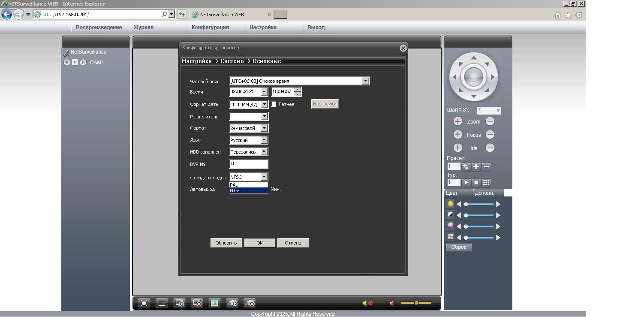Click the DVR № input field
Screen dimensions: 644x317
pyautogui.click(x=249, y=164)
